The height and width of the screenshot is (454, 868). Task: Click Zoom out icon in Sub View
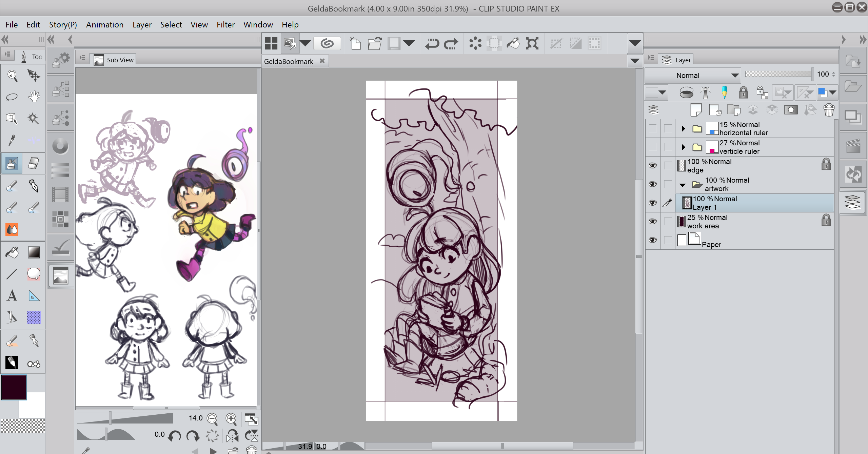click(x=212, y=419)
